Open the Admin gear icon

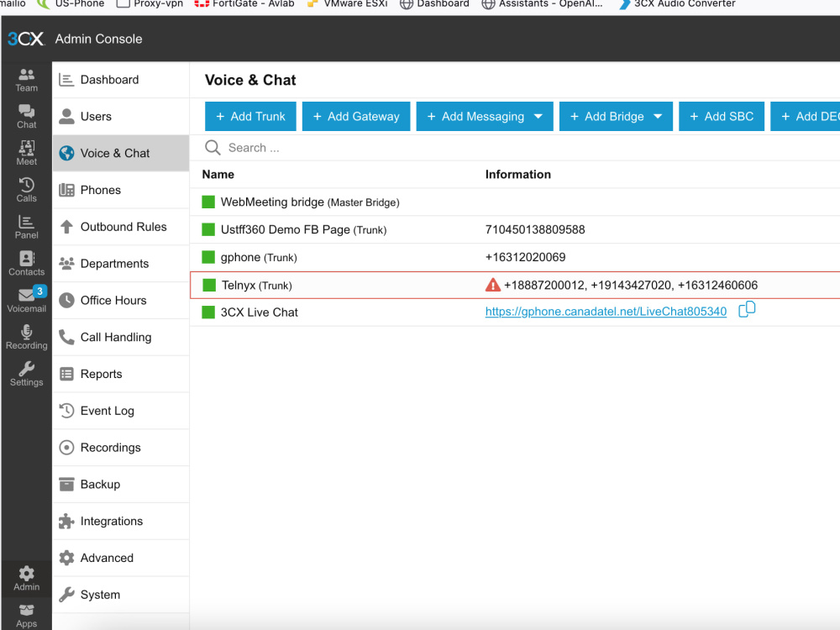26,579
